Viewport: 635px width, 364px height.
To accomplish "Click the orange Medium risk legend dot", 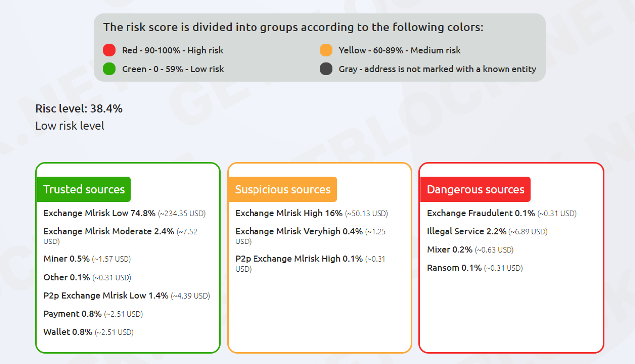I will [x=326, y=50].
